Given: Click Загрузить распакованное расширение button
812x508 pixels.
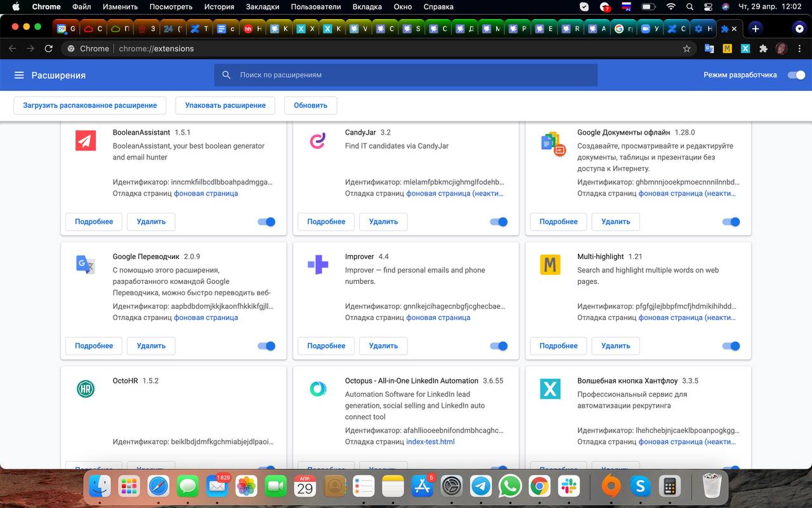Looking at the screenshot, I should pyautogui.click(x=89, y=105).
